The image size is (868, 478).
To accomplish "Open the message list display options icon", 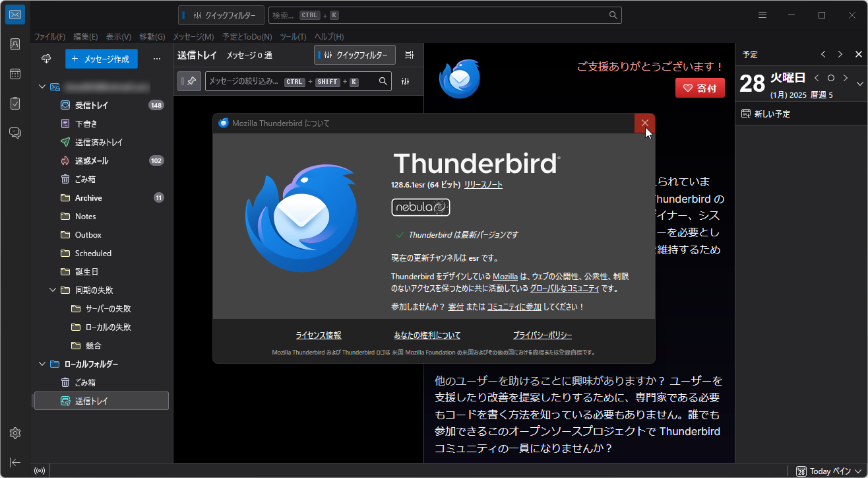I will [409, 55].
